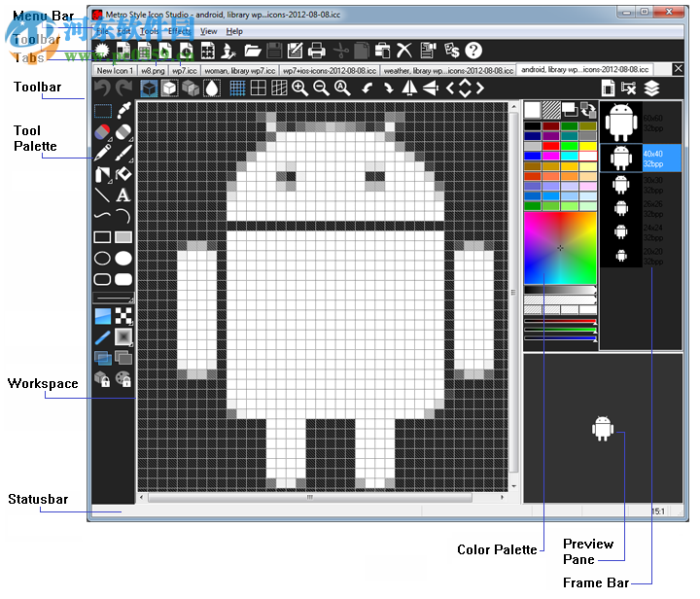Click the layers stack button
Screen dimensions: 700x599
click(x=651, y=88)
